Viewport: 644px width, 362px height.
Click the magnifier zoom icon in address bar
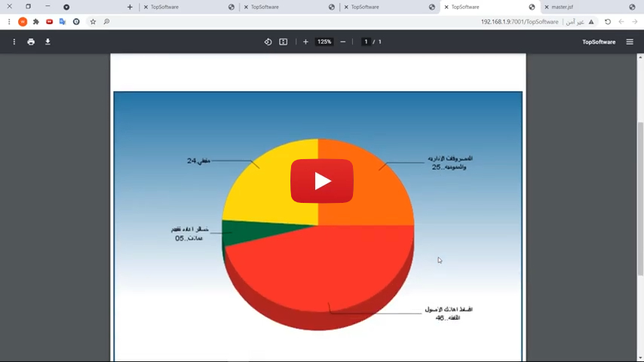click(x=106, y=22)
